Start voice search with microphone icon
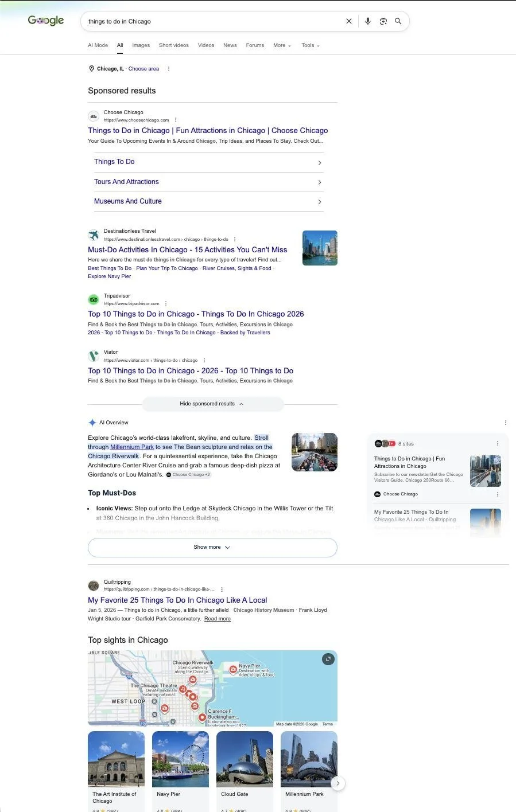The width and height of the screenshot is (516, 812). click(368, 21)
